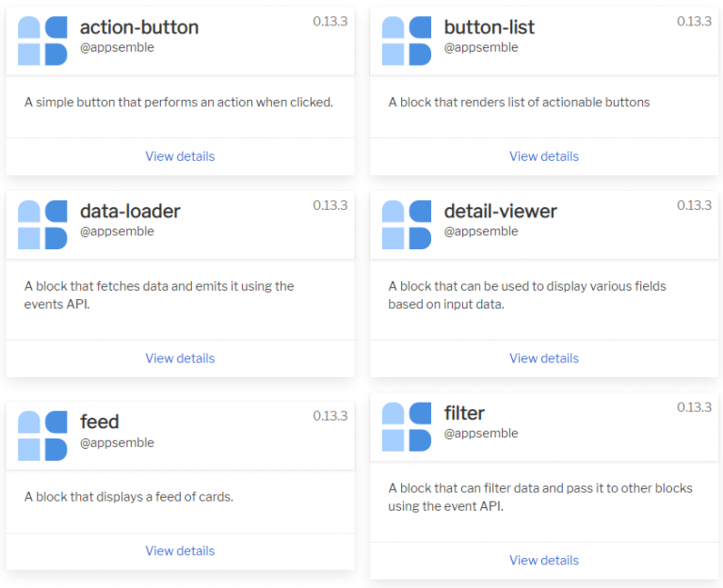Click the filter block logo icon
The image size is (723, 588).
click(x=407, y=427)
